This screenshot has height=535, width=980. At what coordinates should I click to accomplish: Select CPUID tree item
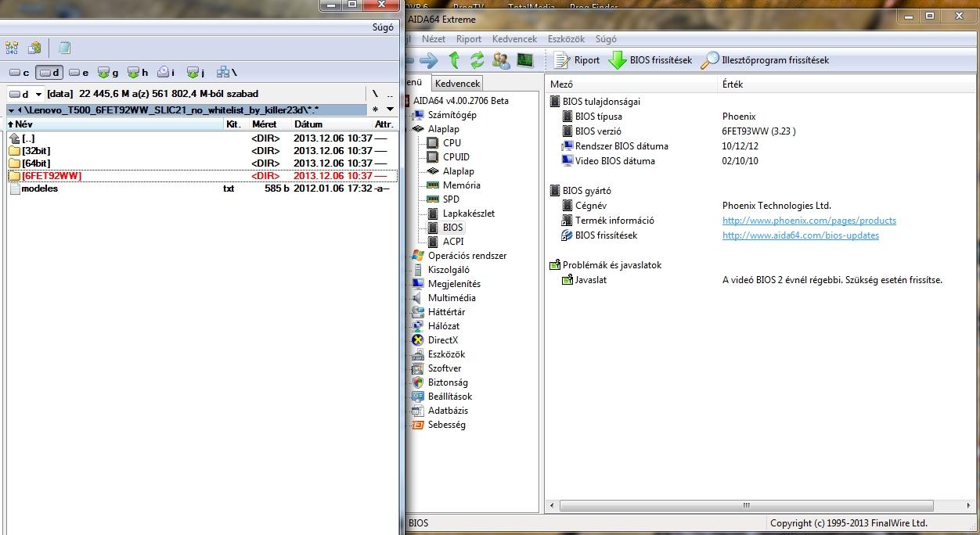[456, 157]
